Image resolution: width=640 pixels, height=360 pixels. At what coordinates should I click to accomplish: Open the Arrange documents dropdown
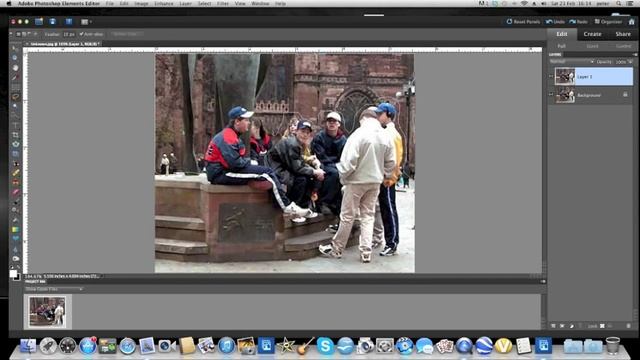coord(86,22)
